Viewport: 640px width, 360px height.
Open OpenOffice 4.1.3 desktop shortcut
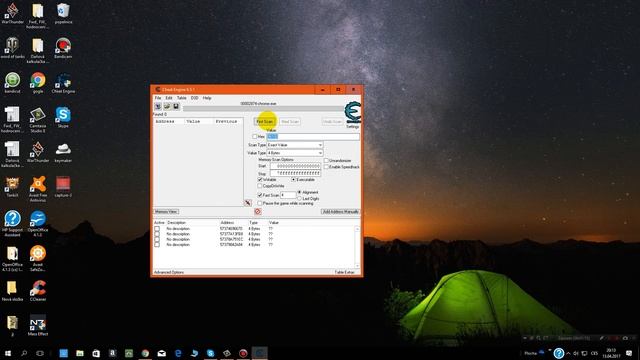tap(38, 224)
